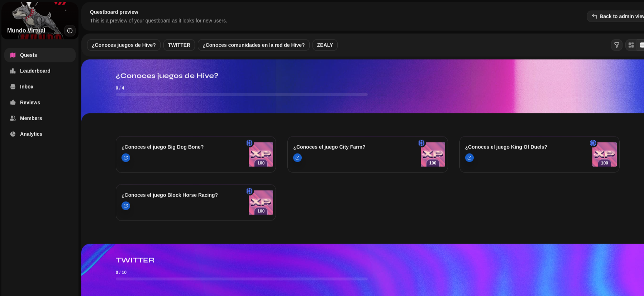The height and width of the screenshot is (296, 644).
Task: Click the globe badge on City Farm card
Action: tap(421, 143)
